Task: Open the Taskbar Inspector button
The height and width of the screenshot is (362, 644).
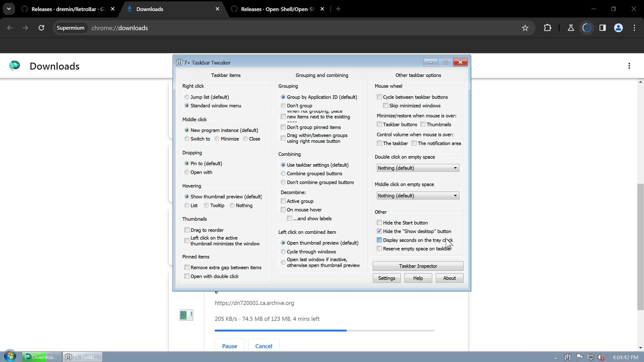Action: pos(418,266)
